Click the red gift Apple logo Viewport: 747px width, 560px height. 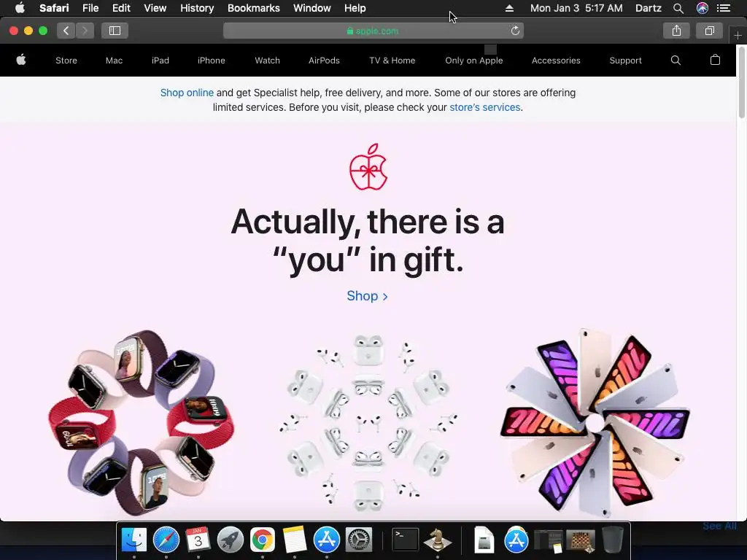point(368,167)
